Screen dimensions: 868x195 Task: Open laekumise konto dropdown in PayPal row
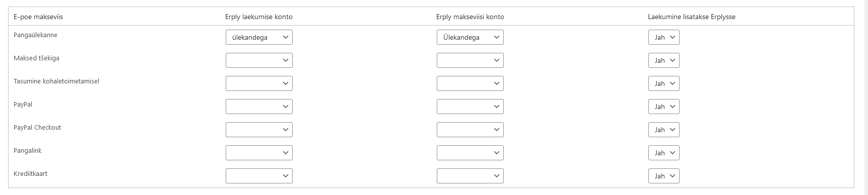pyautogui.click(x=259, y=107)
